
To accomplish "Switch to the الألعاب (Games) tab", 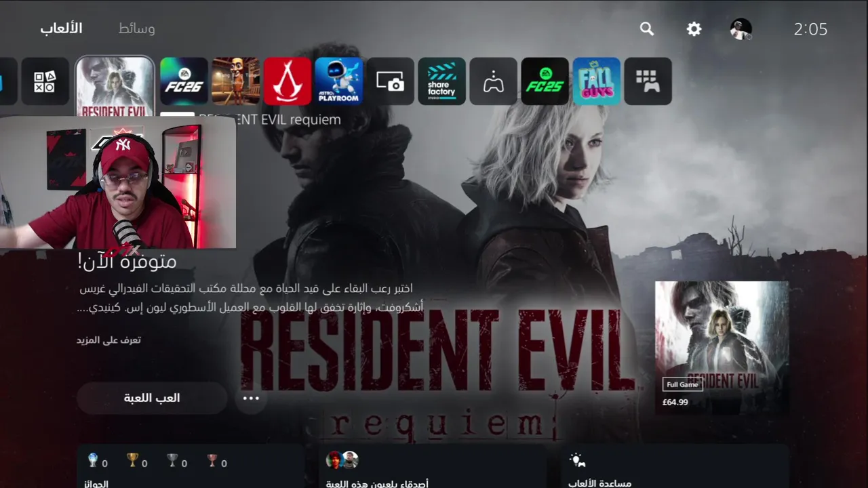I will [x=61, y=28].
